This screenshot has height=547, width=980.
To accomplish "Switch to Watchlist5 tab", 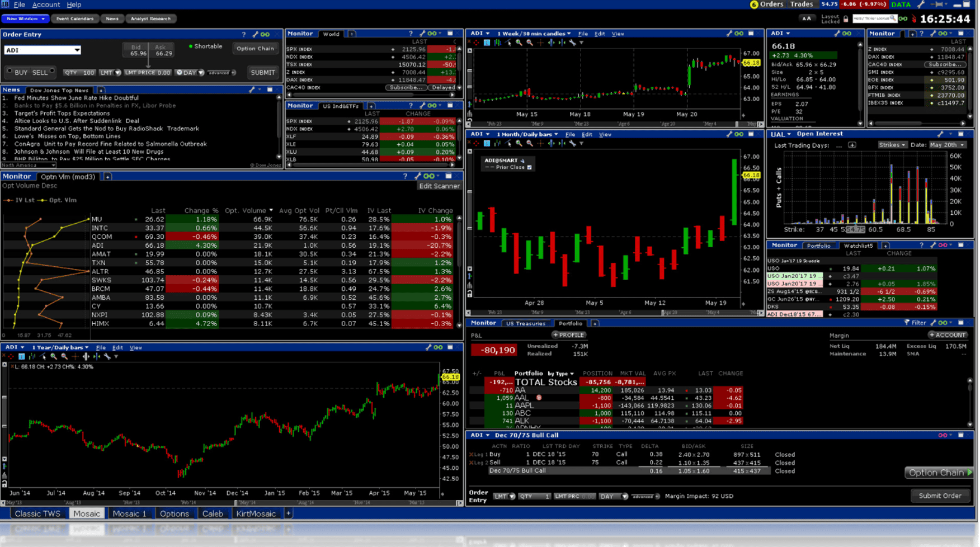I will point(858,246).
